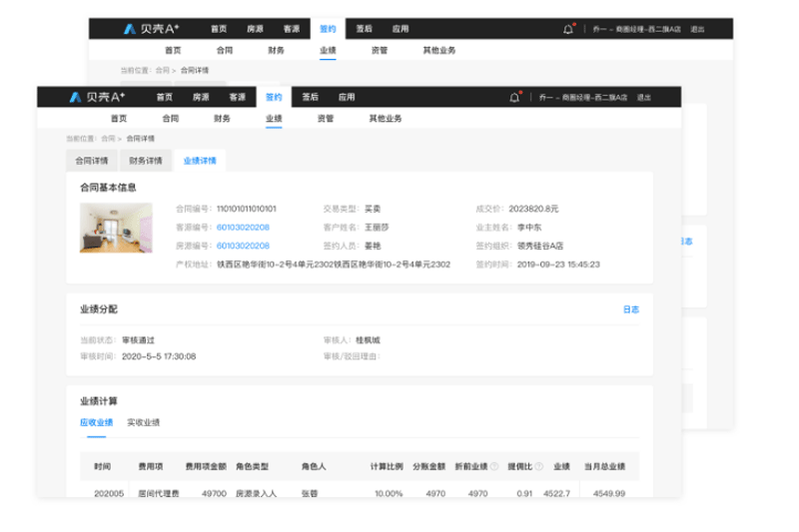Screen dimensions: 799x532
Task: Click the bell notification icon in the back window
Action: point(568,29)
